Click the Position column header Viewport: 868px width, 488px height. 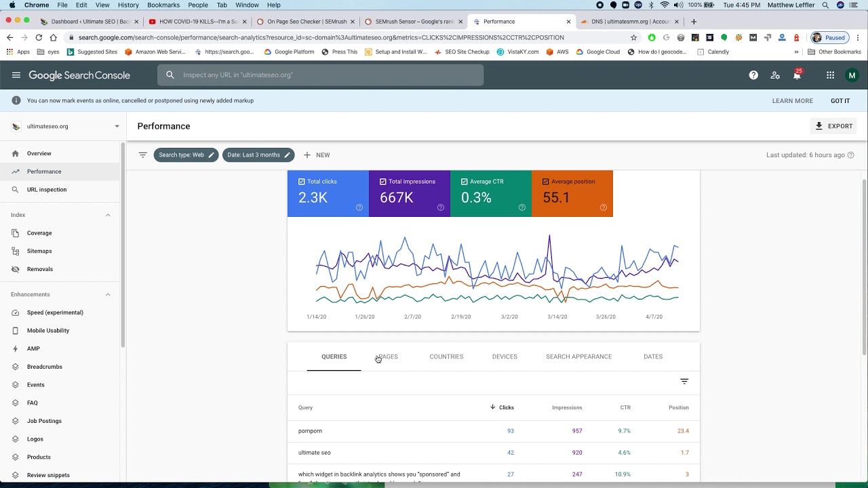(x=679, y=407)
